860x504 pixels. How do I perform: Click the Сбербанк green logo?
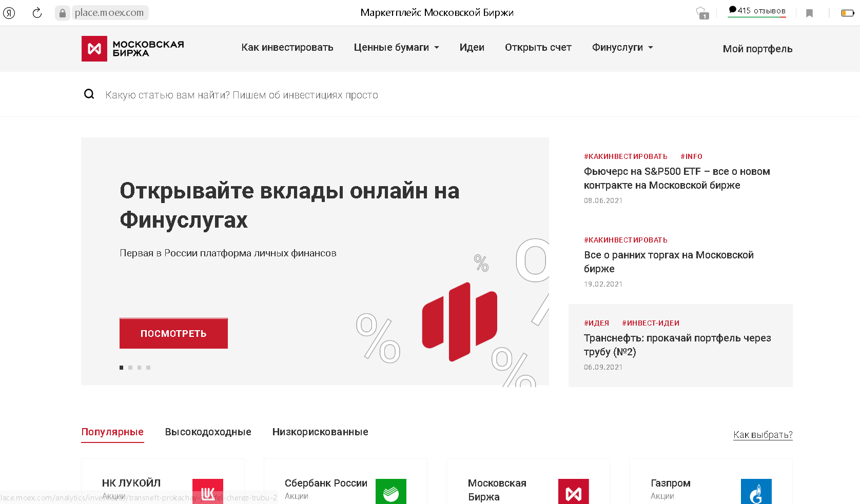(391, 491)
